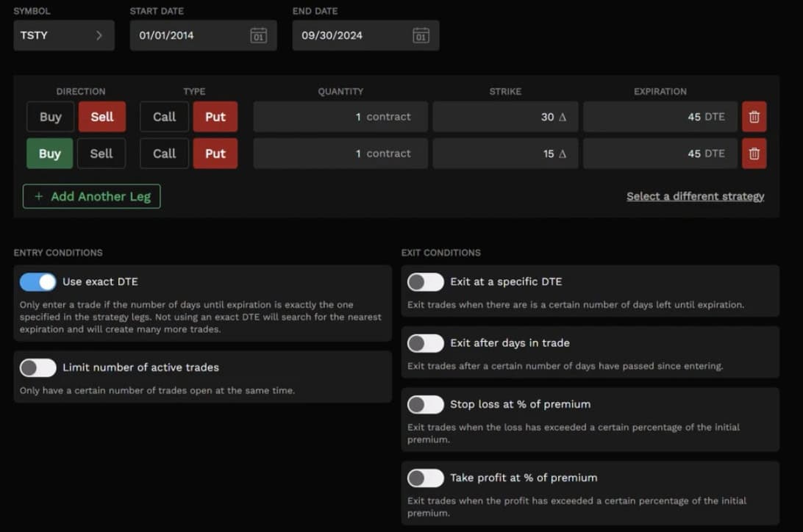Enable Stop loss at % of premium
This screenshot has height=532, width=803.
[x=425, y=404]
